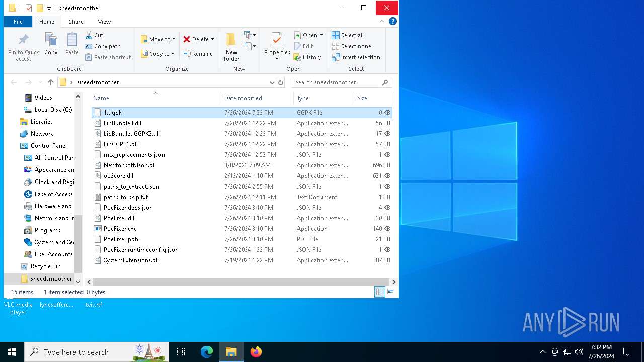Viewport: 644px width, 362px height.
Task: Click Paste shortcut button
Action: pos(108,57)
